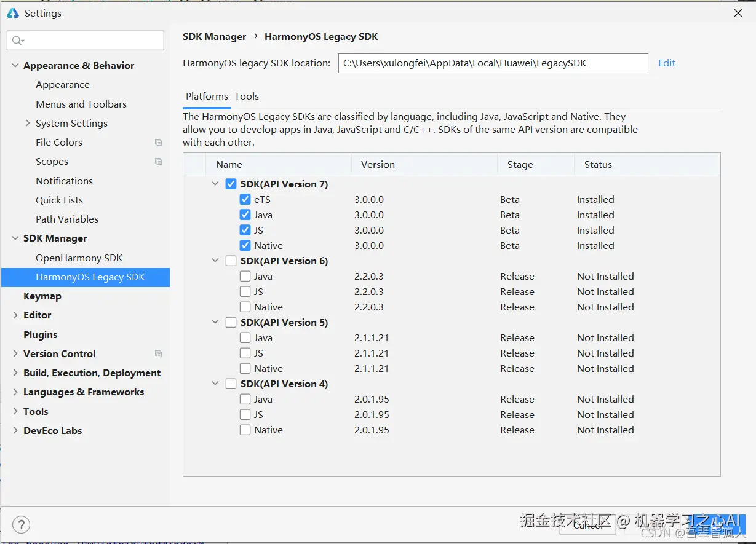The image size is (756, 544).
Task: Click the Name column header
Action: pos(279,164)
